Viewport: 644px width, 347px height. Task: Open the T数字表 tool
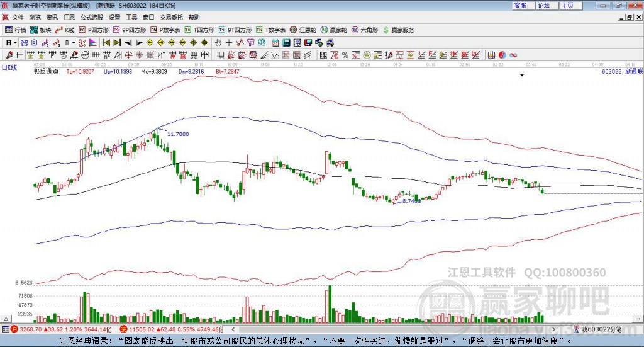click(x=270, y=30)
